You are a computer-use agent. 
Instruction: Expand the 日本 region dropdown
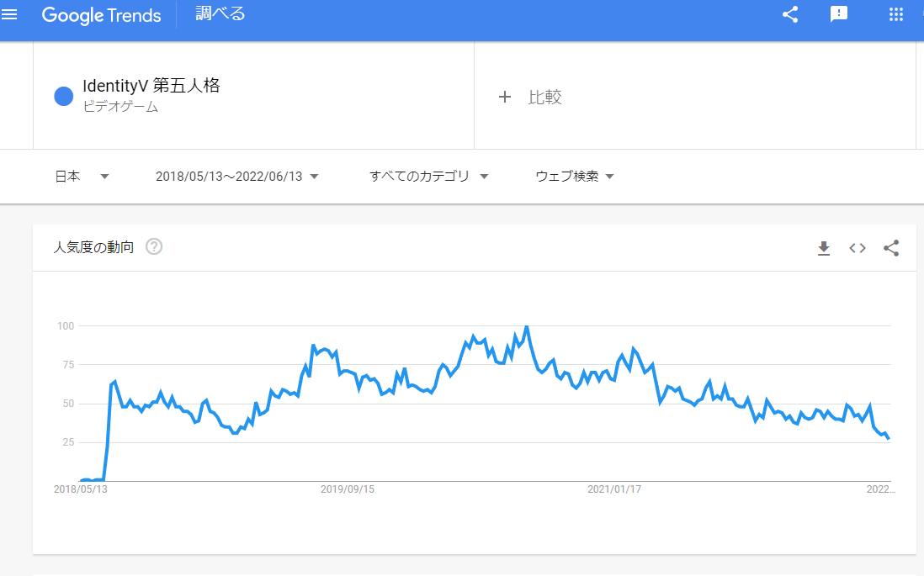tap(82, 177)
